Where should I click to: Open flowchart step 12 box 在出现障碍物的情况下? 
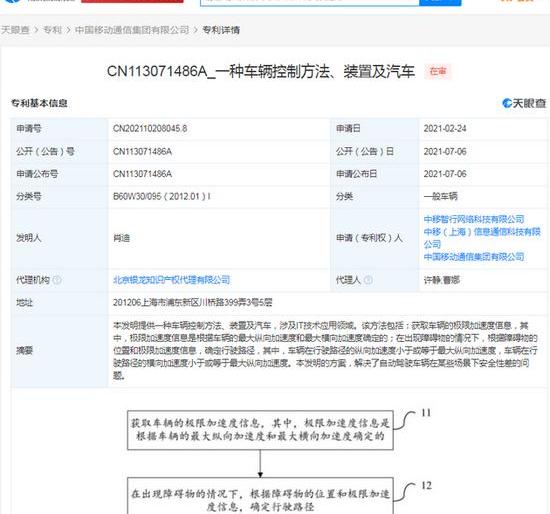pyautogui.click(x=260, y=496)
